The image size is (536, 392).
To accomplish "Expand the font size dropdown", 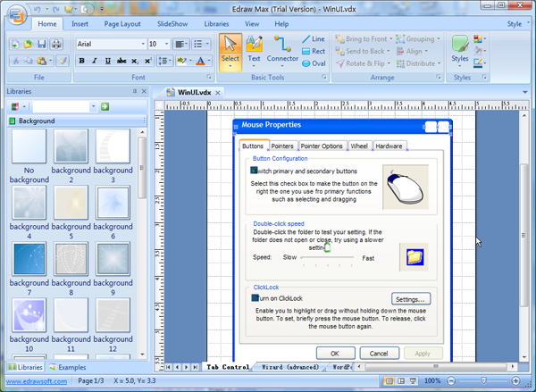I will point(166,44).
